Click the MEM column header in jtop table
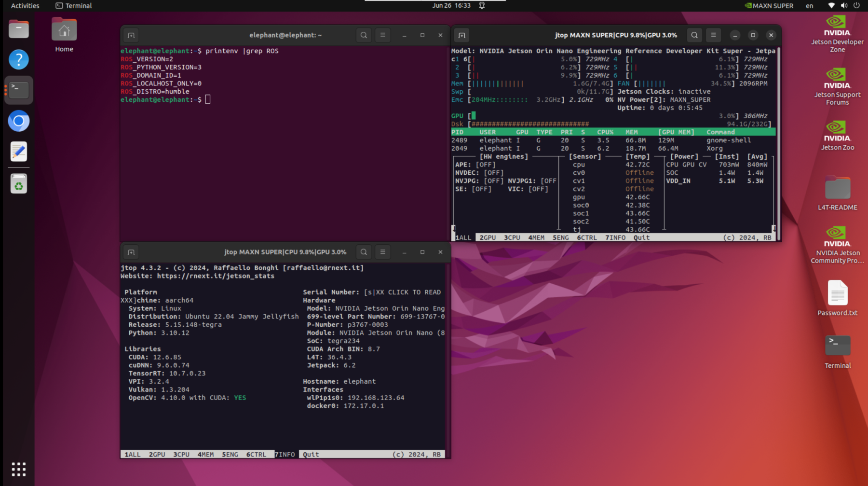The height and width of the screenshot is (486, 868). (631, 132)
